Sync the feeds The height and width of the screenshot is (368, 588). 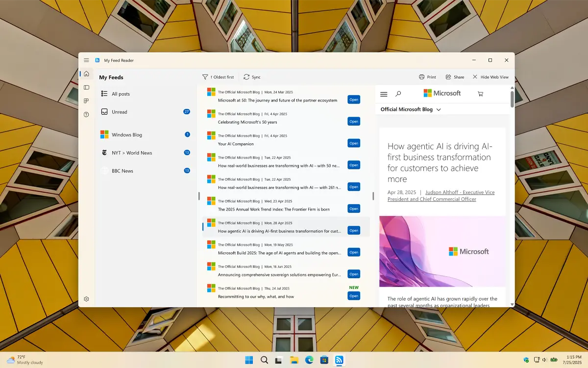(252, 77)
